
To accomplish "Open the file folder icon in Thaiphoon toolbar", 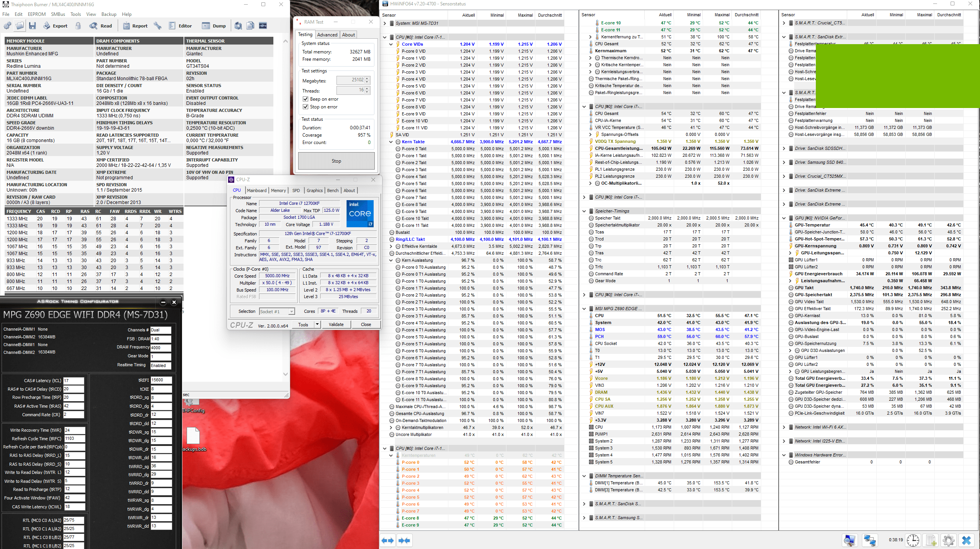I will click(20, 26).
